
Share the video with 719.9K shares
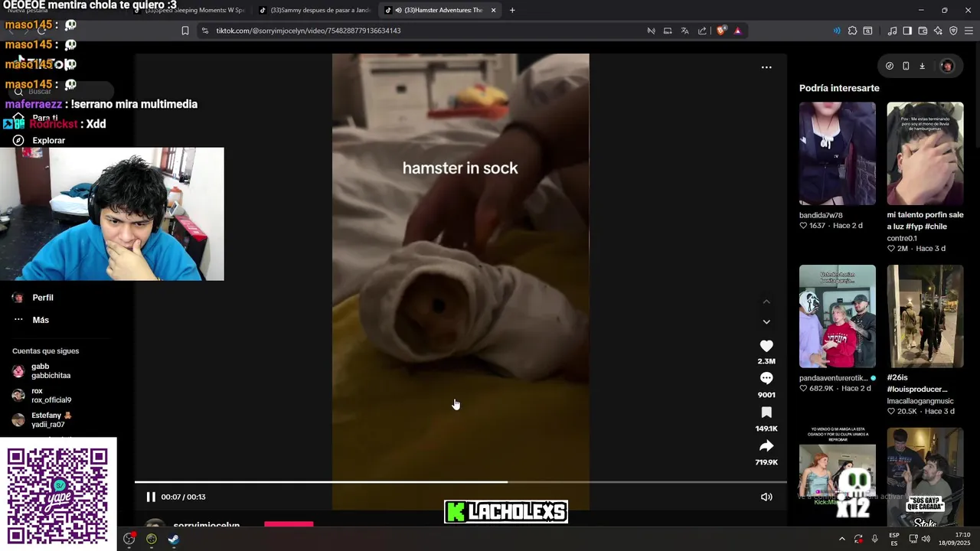coord(766,446)
